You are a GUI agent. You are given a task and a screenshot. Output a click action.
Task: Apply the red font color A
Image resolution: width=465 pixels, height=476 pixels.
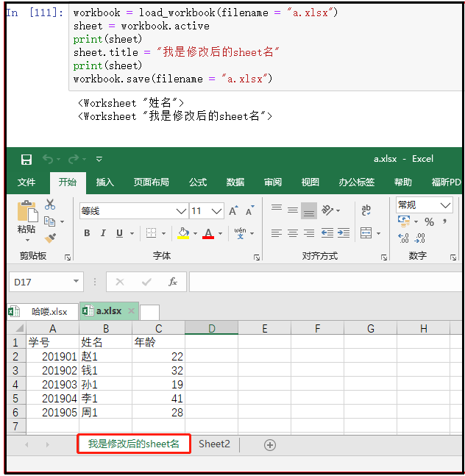click(208, 233)
